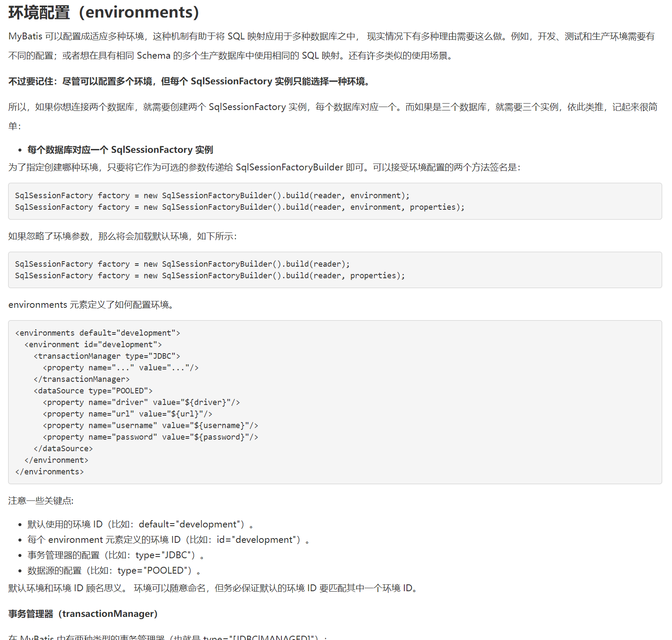
Task: Click the bold sentence starting with 不过要记住
Action: tap(189, 81)
